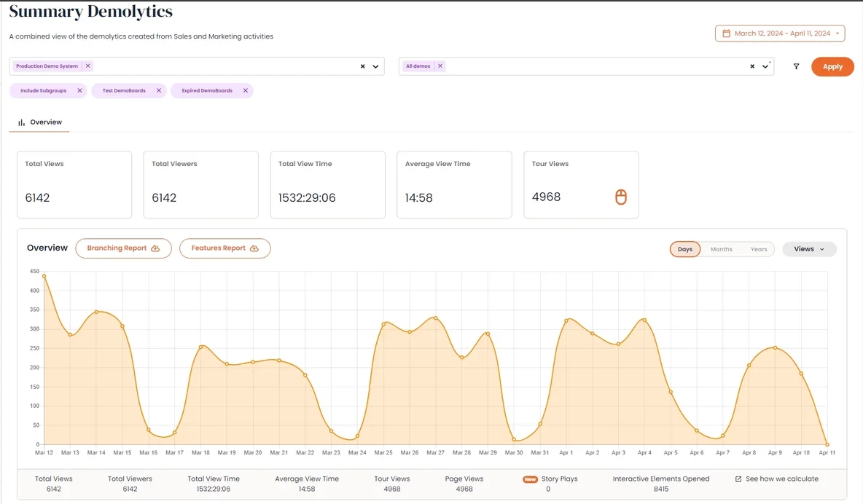Remove the Test DemoBoards filter chip
The height and width of the screenshot is (504, 863).
159,91
